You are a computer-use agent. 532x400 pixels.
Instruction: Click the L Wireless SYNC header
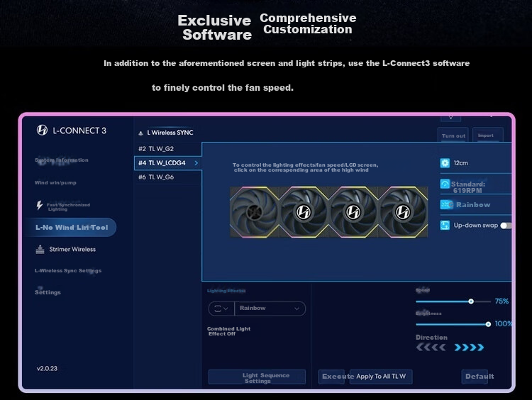(x=170, y=133)
